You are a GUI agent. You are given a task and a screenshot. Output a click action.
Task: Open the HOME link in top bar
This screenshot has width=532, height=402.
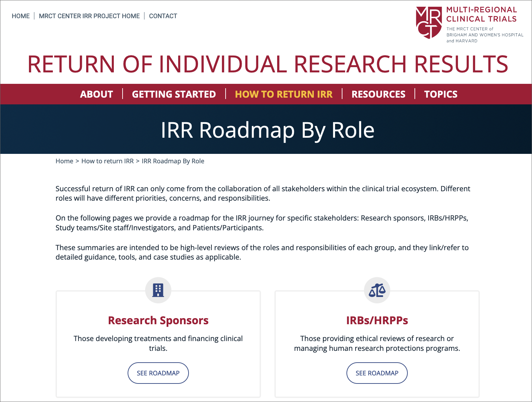[x=21, y=16]
